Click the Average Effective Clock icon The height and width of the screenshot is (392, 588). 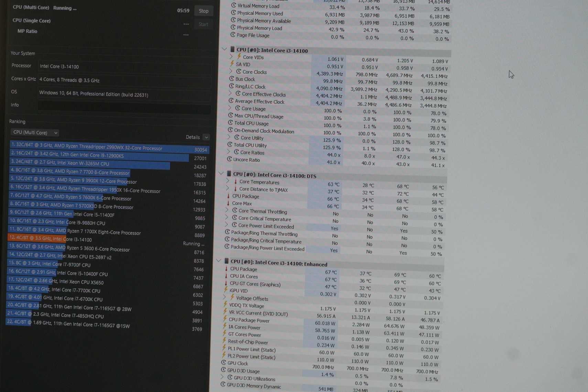231,101
